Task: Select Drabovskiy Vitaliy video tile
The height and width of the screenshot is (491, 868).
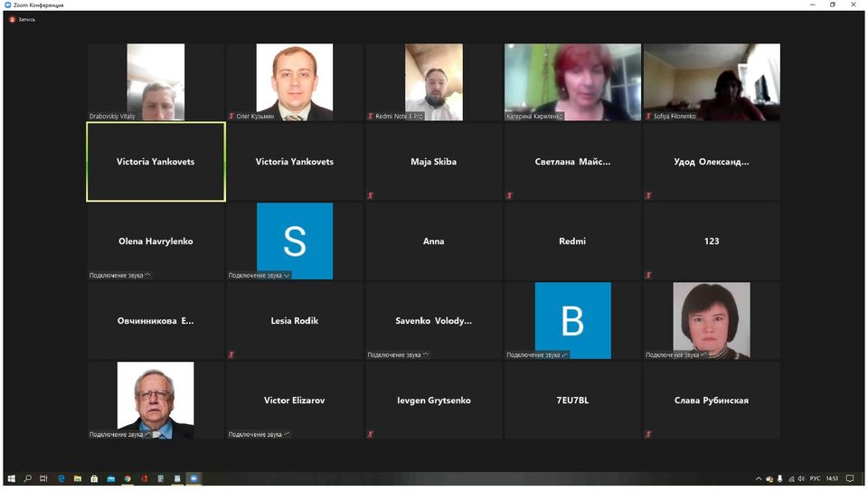Action: tap(156, 82)
